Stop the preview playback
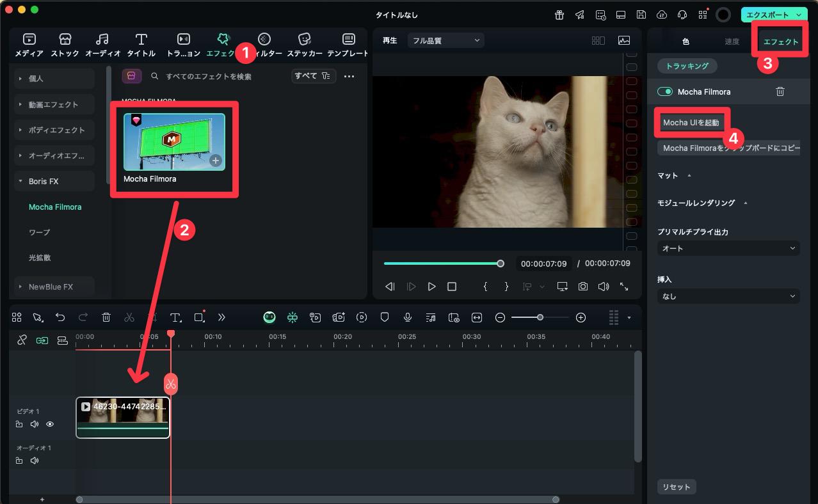818x504 pixels. (452, 287)
